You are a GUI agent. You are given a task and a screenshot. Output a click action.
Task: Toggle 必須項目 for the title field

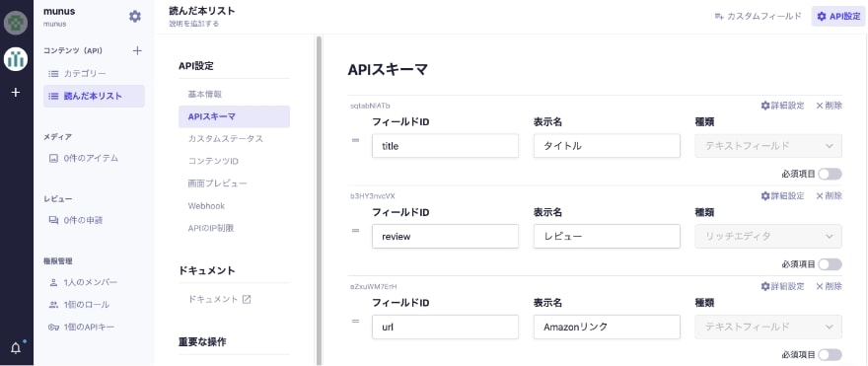[830, 174]
